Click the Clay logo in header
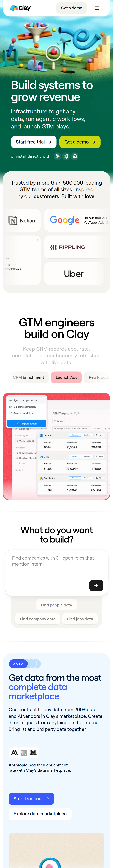The image size is (113, 868). coord(21,8)
